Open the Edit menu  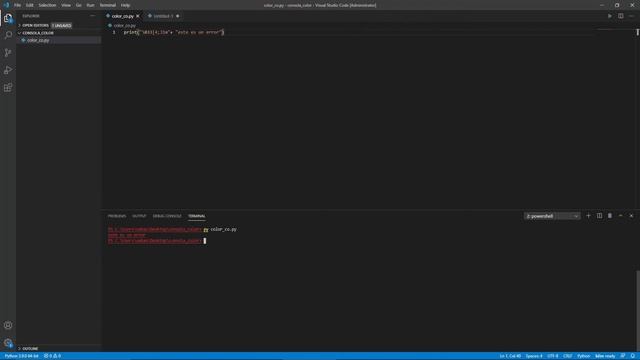coord(30,5)
